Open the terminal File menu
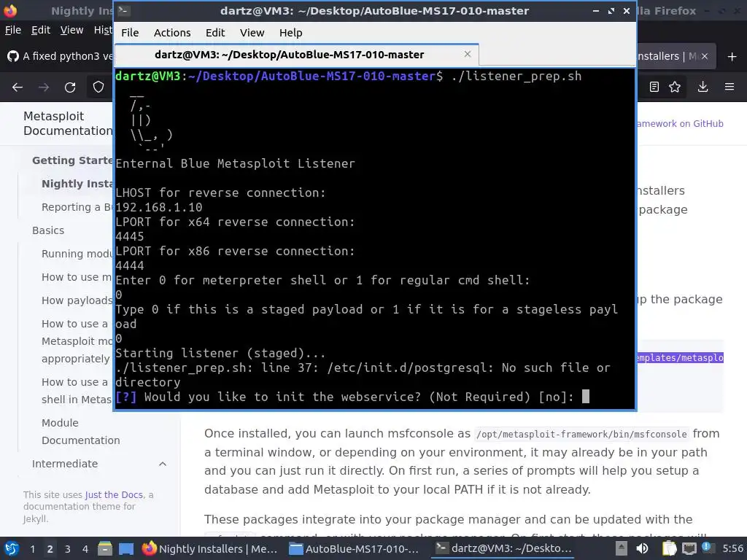 click(x=130, y=32)
